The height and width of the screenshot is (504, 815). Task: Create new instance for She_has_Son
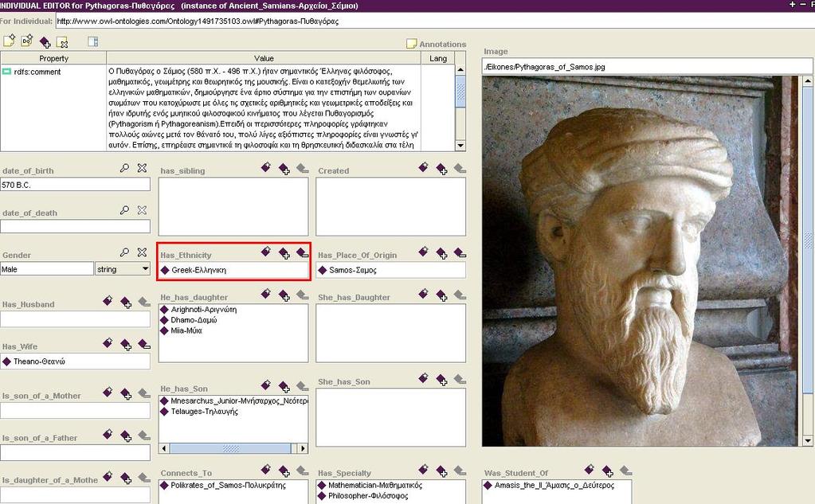coord(423,378)
